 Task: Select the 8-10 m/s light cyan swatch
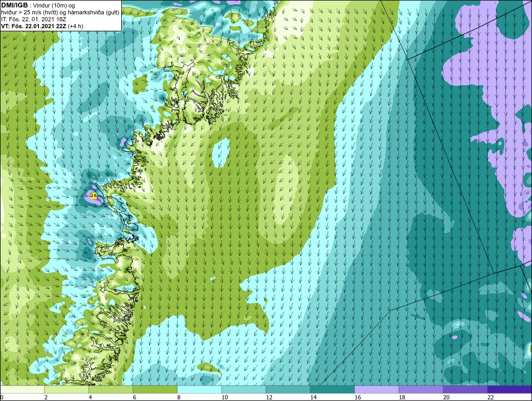(x=199, y=389)
